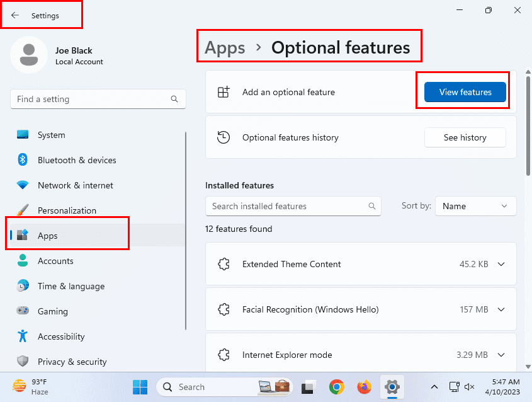Click the Privacy & security shield icon
Image resolution: width=532 pixels, height=402 pixels.
click(x=23, y=361)
